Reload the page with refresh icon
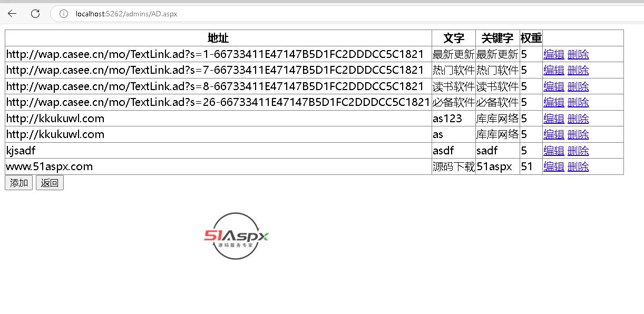This screenshot has width=644, height=314. click(x=35, y=14)
